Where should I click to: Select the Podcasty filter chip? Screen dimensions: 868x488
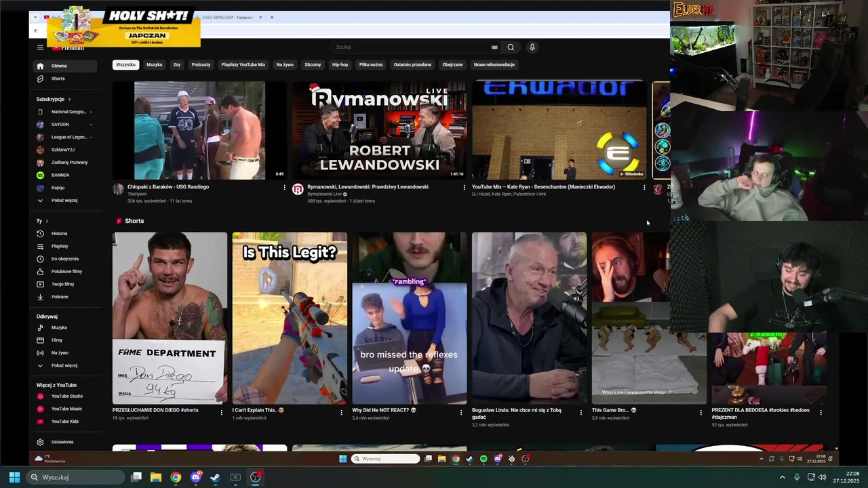pyautogui.click(x=201, y=65)
